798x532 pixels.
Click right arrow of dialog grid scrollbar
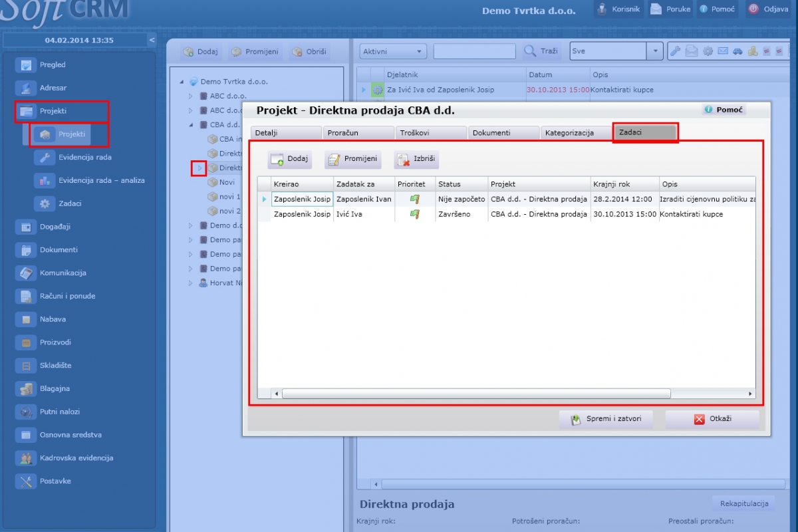click(x=751, y=394)
